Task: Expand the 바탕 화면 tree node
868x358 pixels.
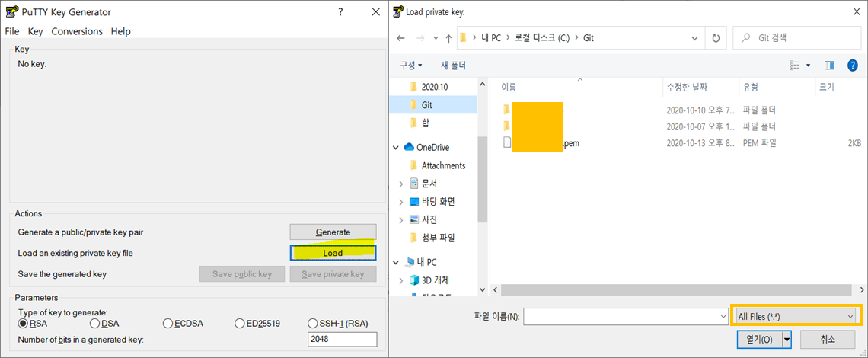Action: (x=400, y=201)
